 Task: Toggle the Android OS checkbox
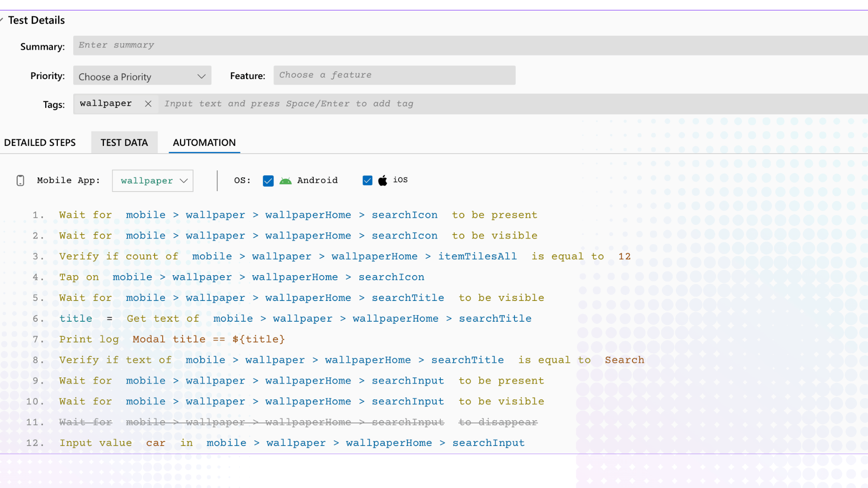tap(268, 180)
